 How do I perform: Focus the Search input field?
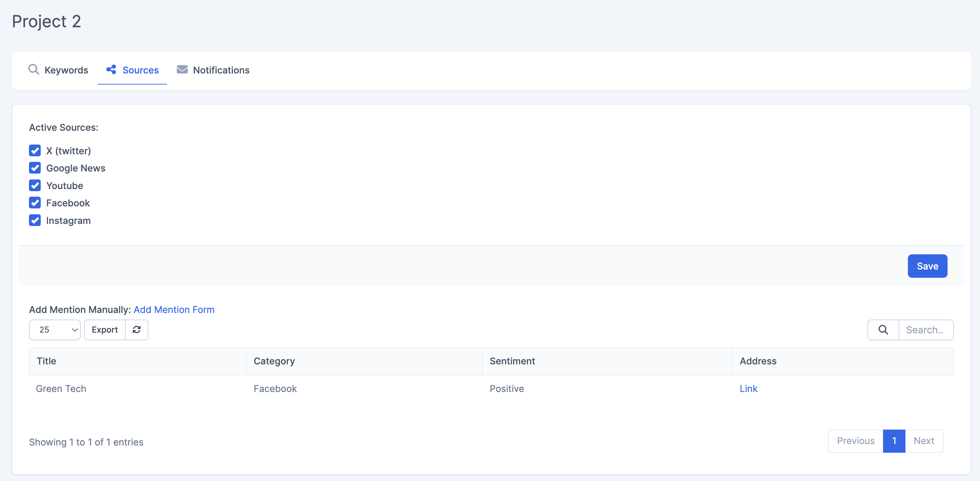(925, 330)
